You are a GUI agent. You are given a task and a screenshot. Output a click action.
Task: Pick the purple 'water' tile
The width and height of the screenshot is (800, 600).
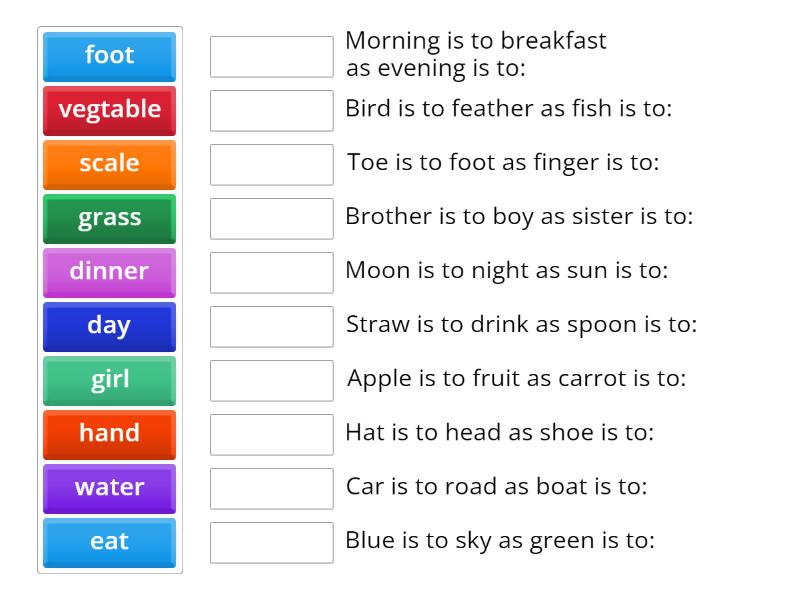(109, 488)
